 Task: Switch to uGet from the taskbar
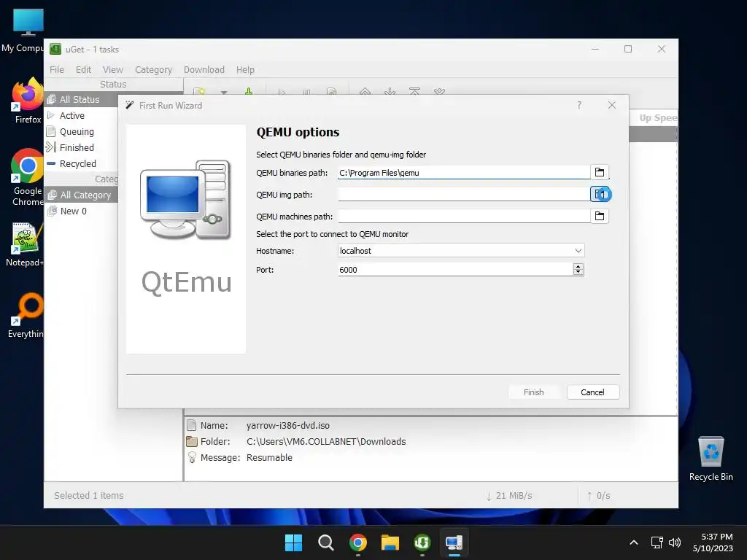[x=422, y=542]
